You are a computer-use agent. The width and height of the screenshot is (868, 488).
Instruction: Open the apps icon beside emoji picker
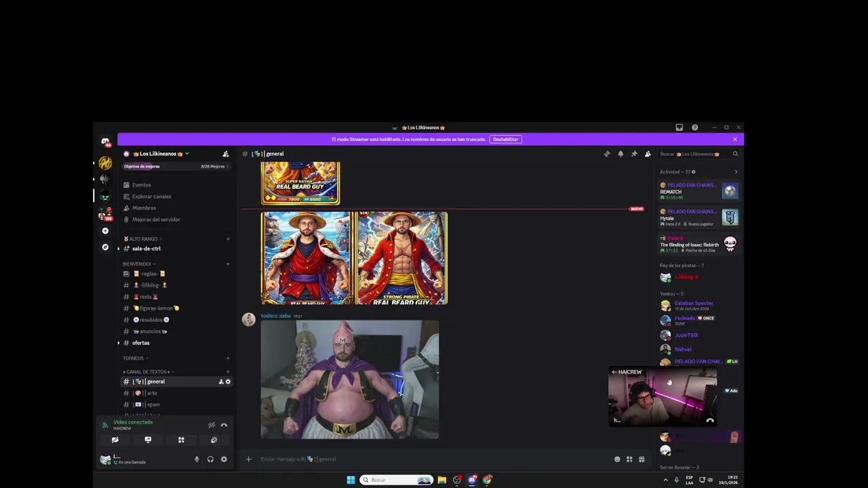click(x=629, y=459)
